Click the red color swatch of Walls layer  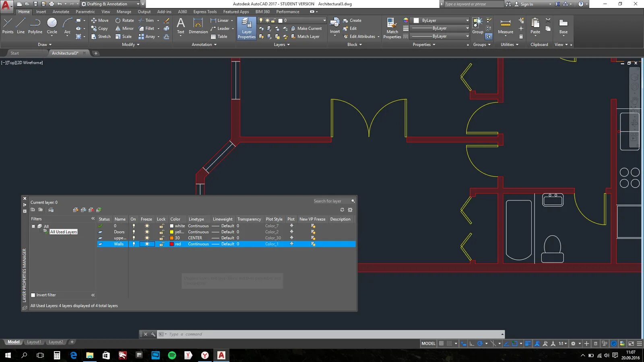(172, 244)
